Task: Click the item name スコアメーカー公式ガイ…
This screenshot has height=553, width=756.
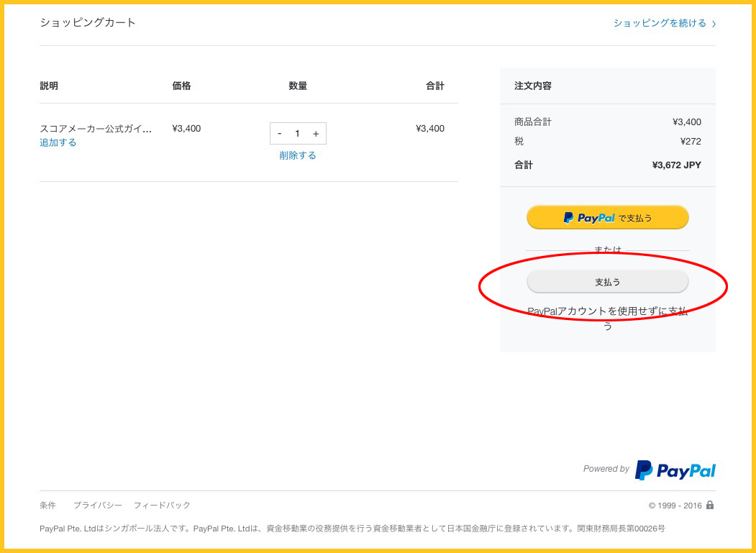Action: click(96, 129)
